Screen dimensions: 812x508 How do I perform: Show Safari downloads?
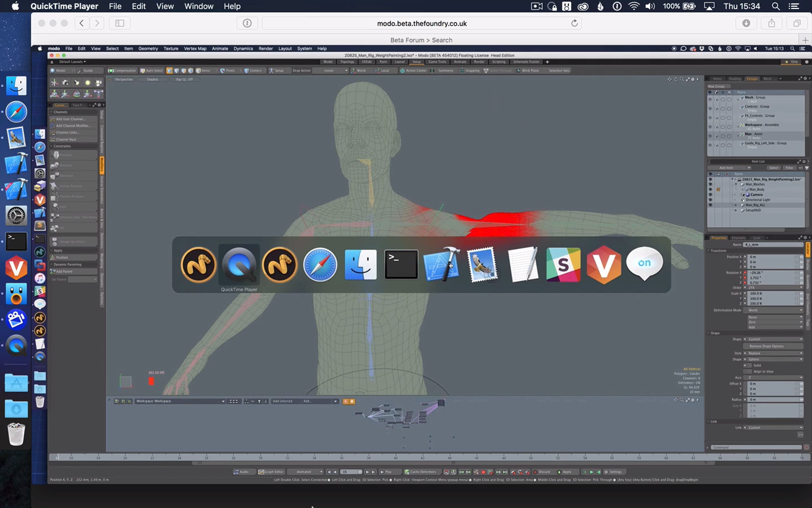[746, 23]
